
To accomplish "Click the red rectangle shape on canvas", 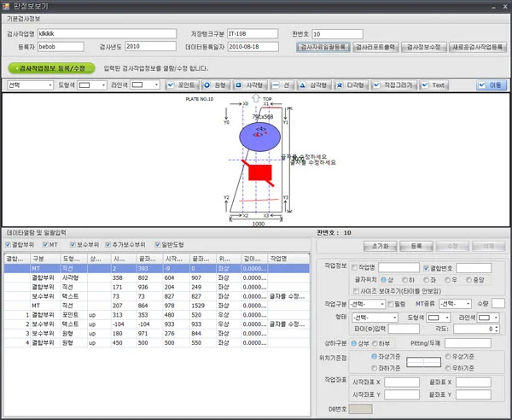I will [260, 172].
